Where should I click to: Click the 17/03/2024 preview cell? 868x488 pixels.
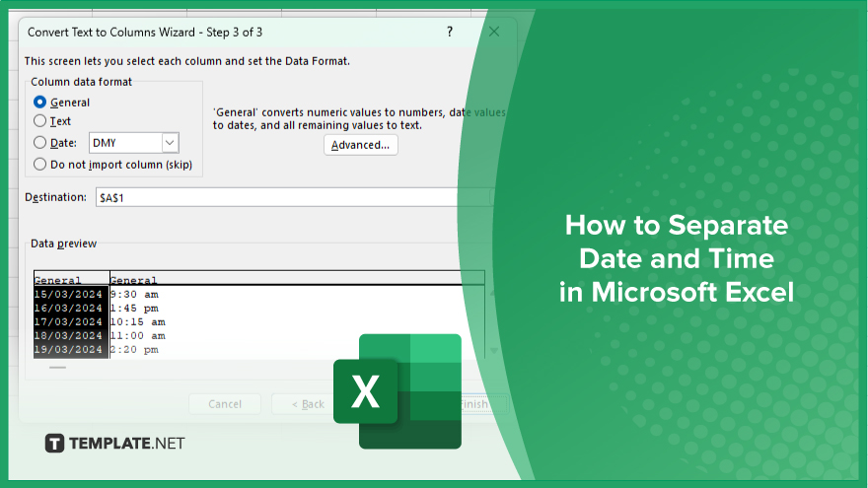[x=69, y=322]
